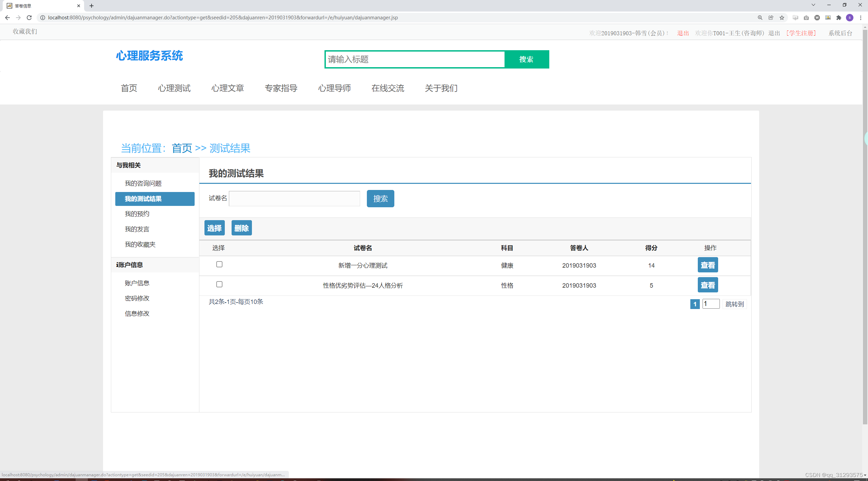Click the browser back navigation arrow
The image size is (868, 481).
(7, 18)
